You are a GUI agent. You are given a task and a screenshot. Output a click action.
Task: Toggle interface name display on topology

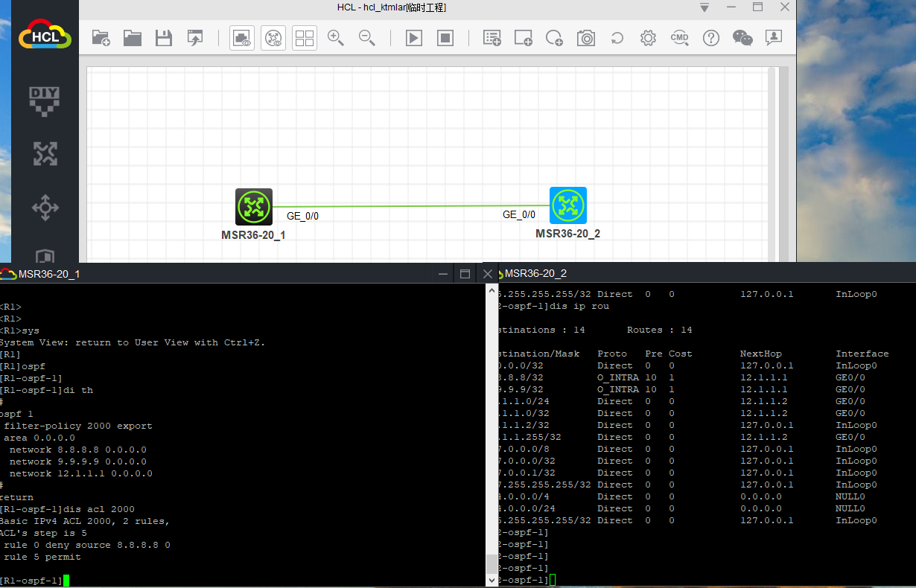[x=242, y=38]
